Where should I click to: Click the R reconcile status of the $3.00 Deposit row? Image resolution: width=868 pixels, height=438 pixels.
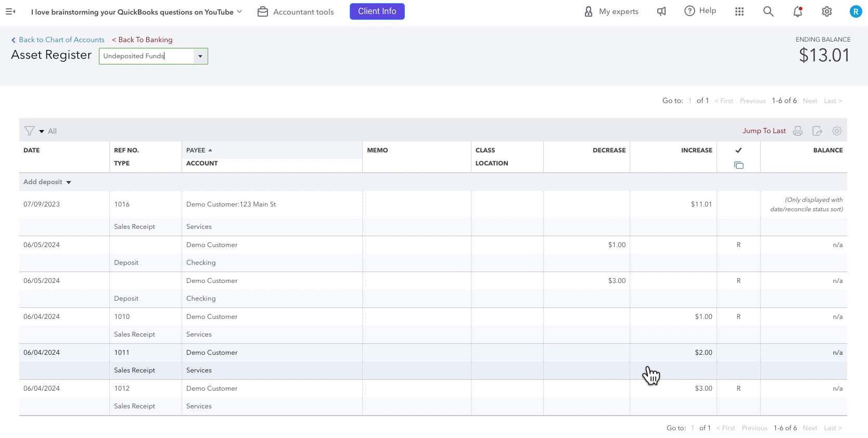[738, 281]
